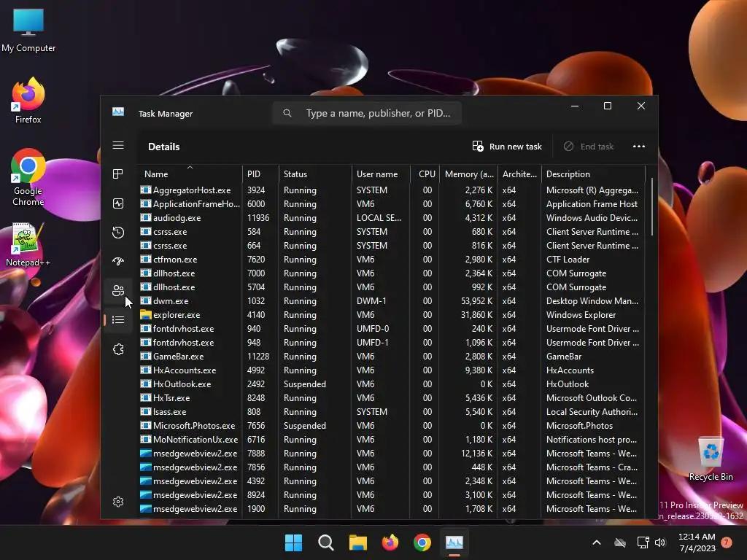747x560 pixels.
Task: Click the Run new task button
Action: [507, 146]
